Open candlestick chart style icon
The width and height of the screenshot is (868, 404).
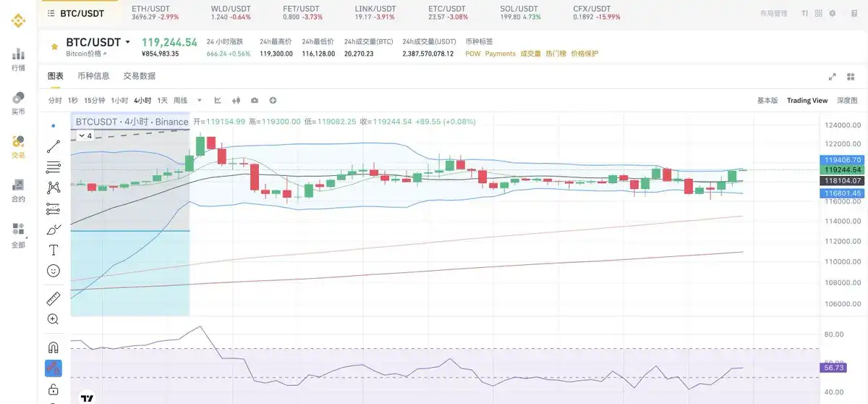pyautogui.click(x=236, y=101)
